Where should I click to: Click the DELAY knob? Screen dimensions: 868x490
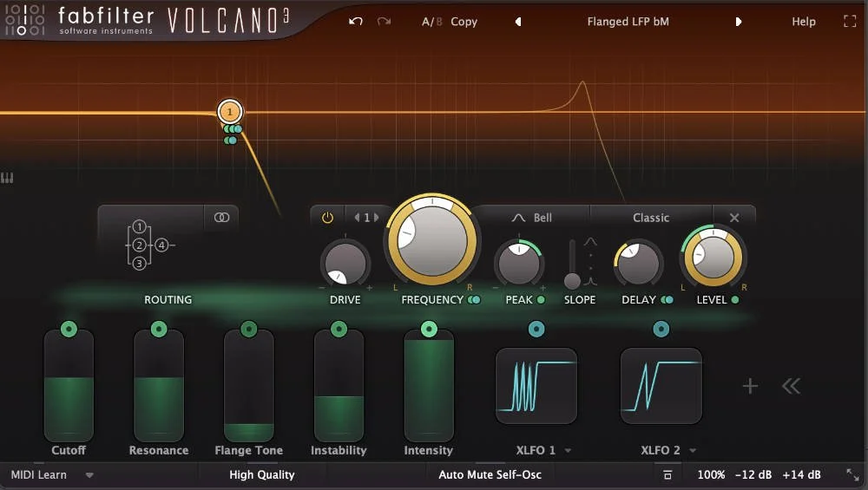click(x=638, y=264)
